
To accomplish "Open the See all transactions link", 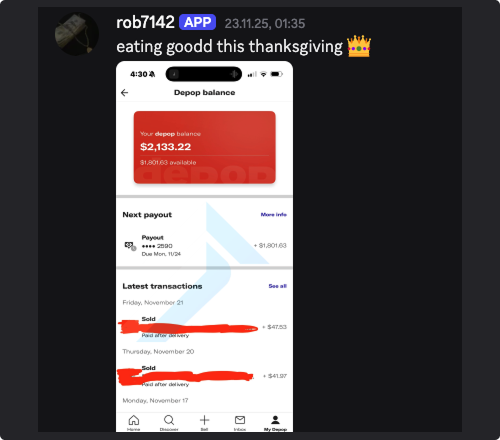I will tap(277, 286).
